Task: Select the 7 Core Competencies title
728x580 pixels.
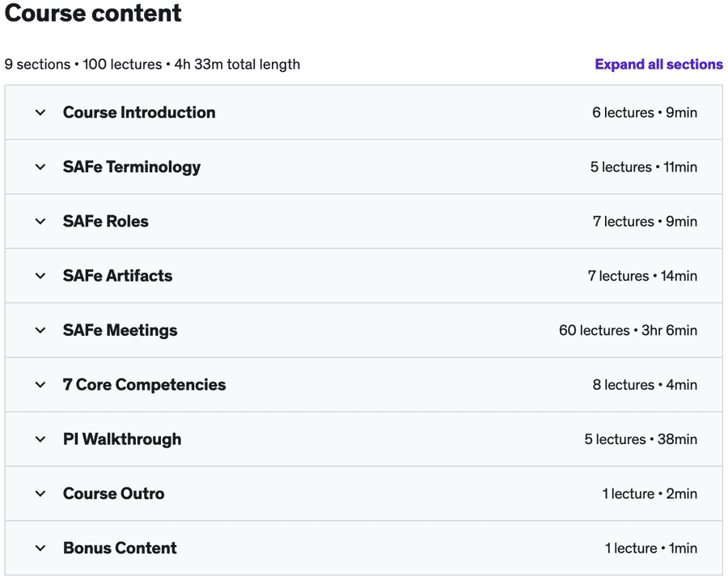Action: click(x=144, y=385)
